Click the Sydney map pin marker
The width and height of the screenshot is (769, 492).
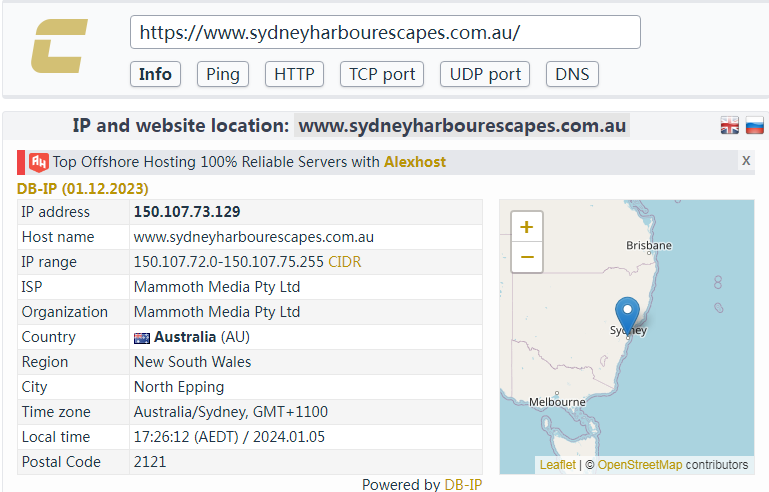[x=627, y=316]
